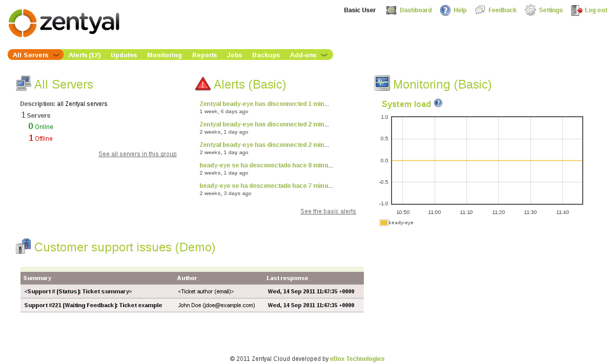Switch to the Monitoring tab
Viewport: 615px width, 364px height.
pyautogui.click(x=165, y=55)
